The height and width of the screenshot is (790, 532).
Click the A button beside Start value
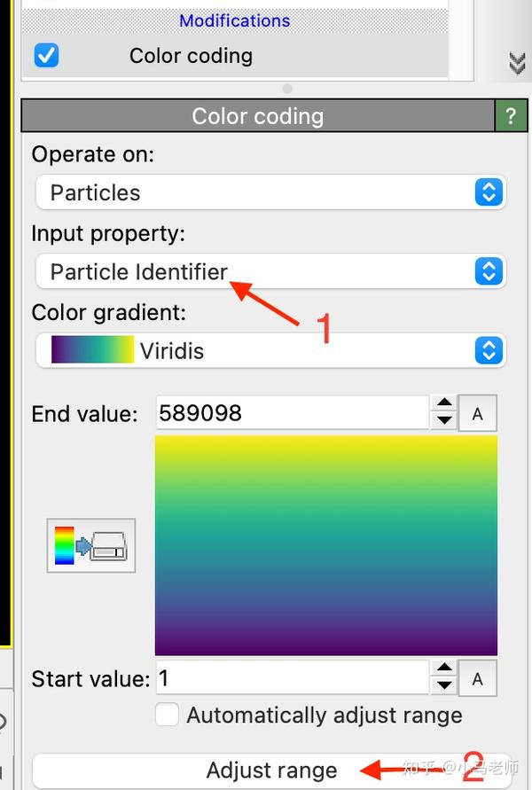(477, 679)
